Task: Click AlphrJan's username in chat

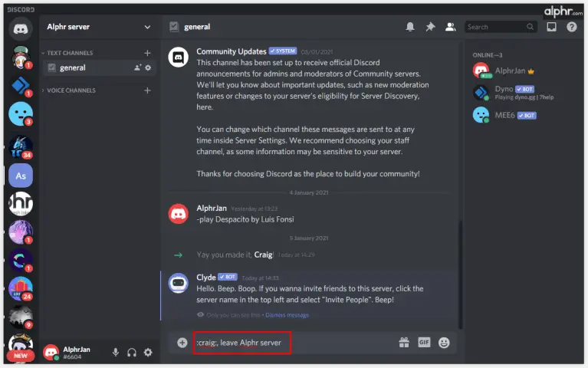Action: pos(212,208)
